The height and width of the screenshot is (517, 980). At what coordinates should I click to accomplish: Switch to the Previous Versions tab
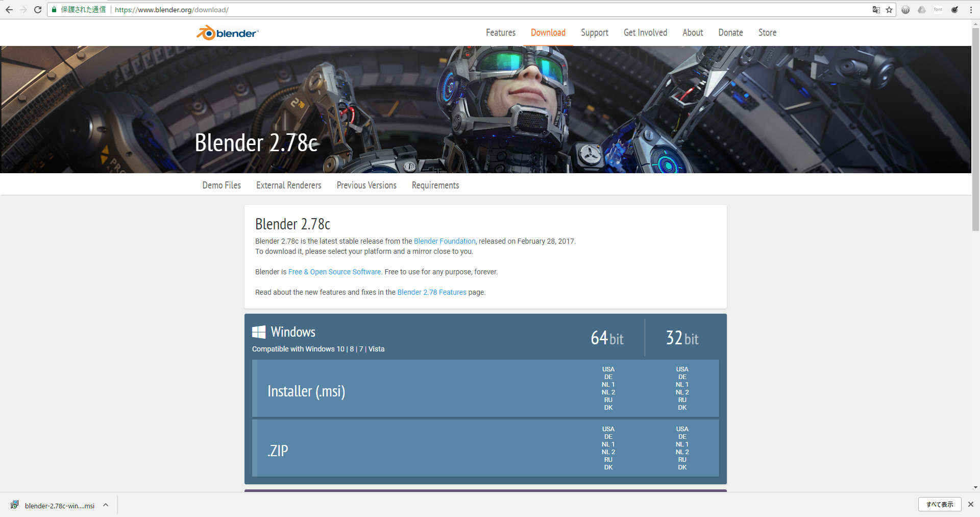366,185
